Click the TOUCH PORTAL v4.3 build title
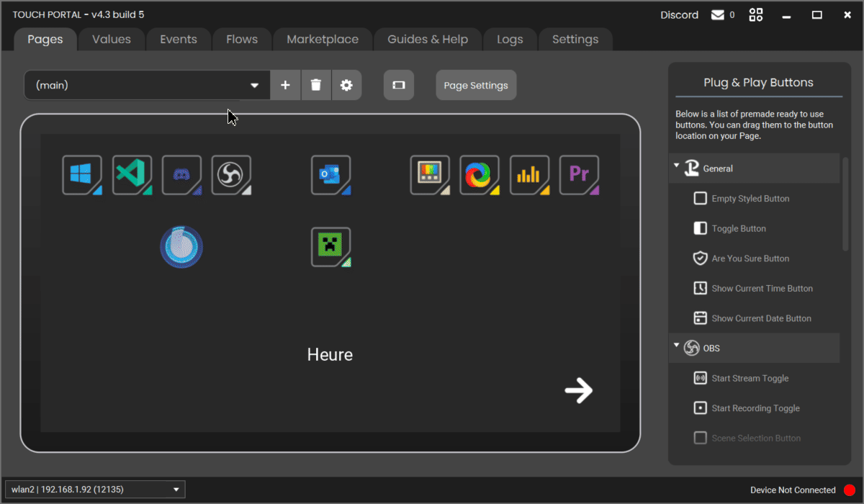 (78, 14)
